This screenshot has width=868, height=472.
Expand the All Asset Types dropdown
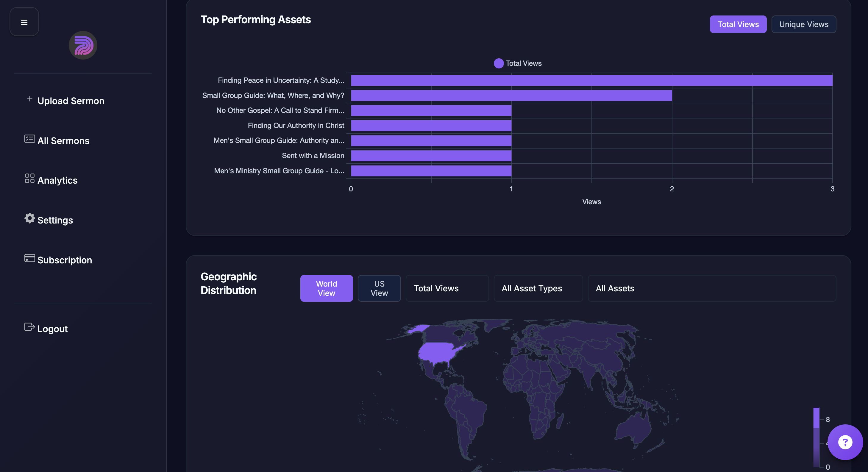coord(538,288)
